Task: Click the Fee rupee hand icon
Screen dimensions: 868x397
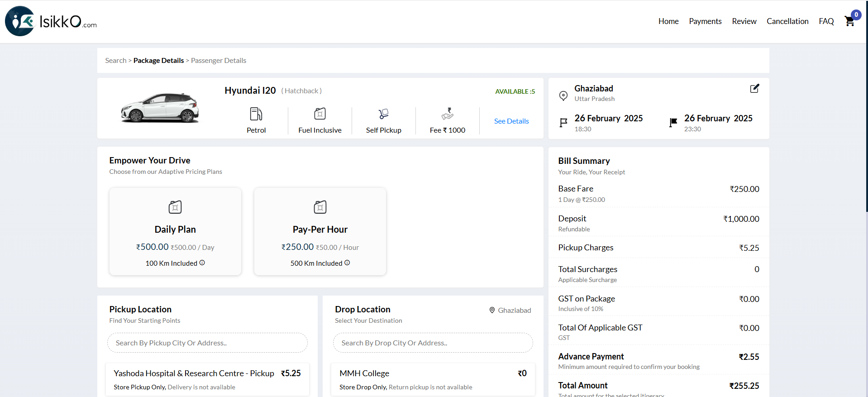Action: tap(448, 114)
